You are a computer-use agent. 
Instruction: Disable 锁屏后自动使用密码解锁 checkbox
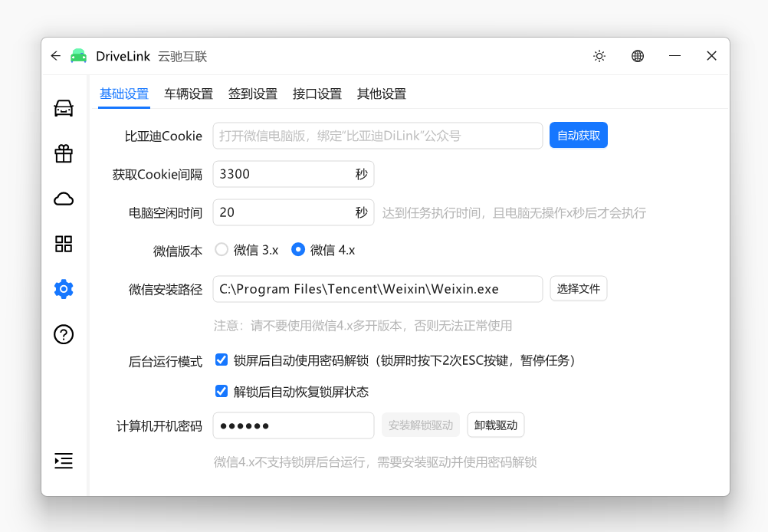[222, 360]
